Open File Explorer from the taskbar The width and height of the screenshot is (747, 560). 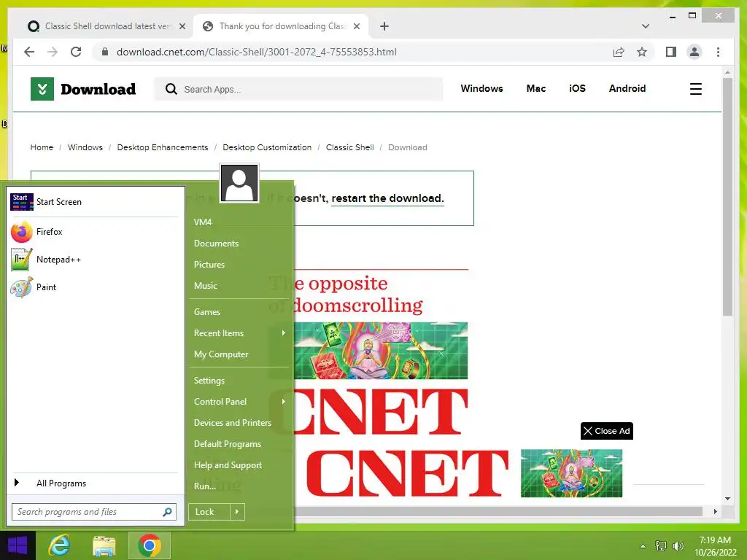point(104,545)
